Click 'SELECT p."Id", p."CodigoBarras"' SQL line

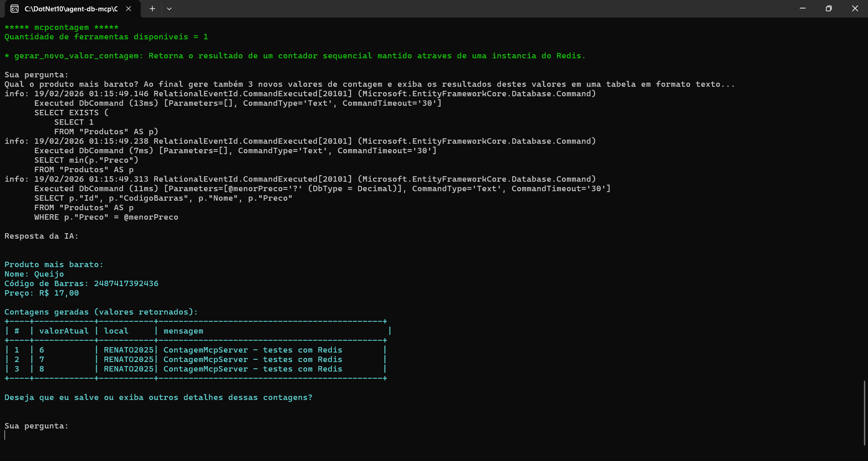coord(163,198)
